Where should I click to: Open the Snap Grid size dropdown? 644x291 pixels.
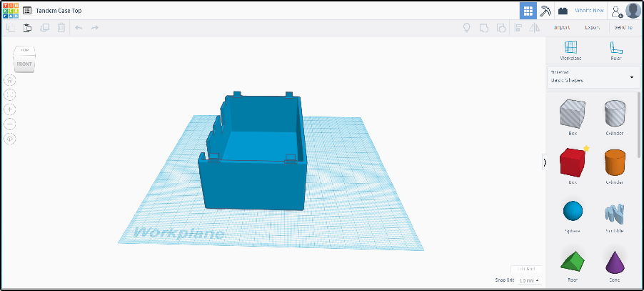click(529, 280)
